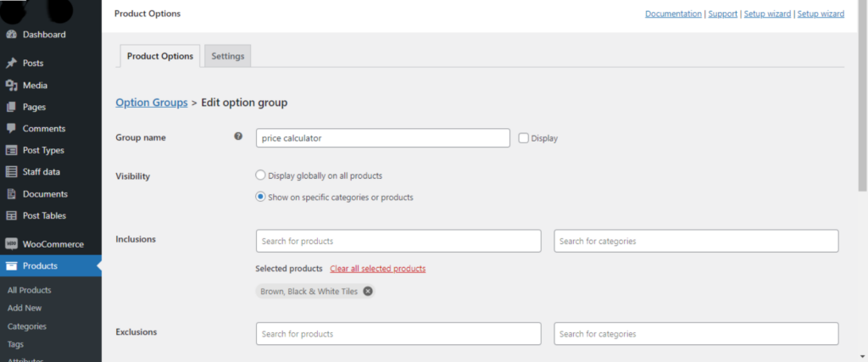Click the Products archive icon
Screen dimensions: 868x362
click(x=11, y=265)
